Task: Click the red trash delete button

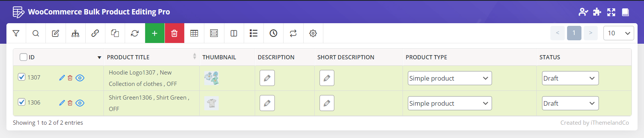Action: [x=174, y=33]
